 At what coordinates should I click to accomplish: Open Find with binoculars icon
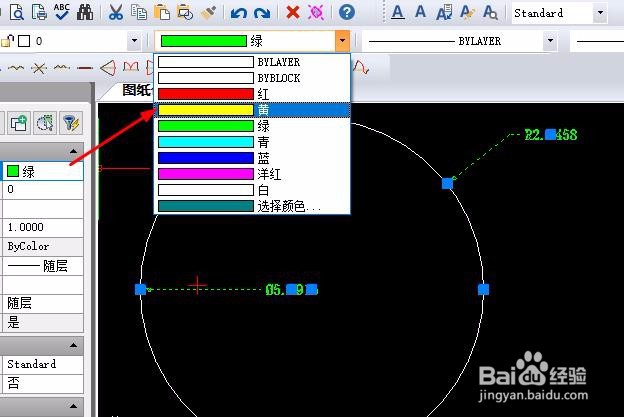85,12
